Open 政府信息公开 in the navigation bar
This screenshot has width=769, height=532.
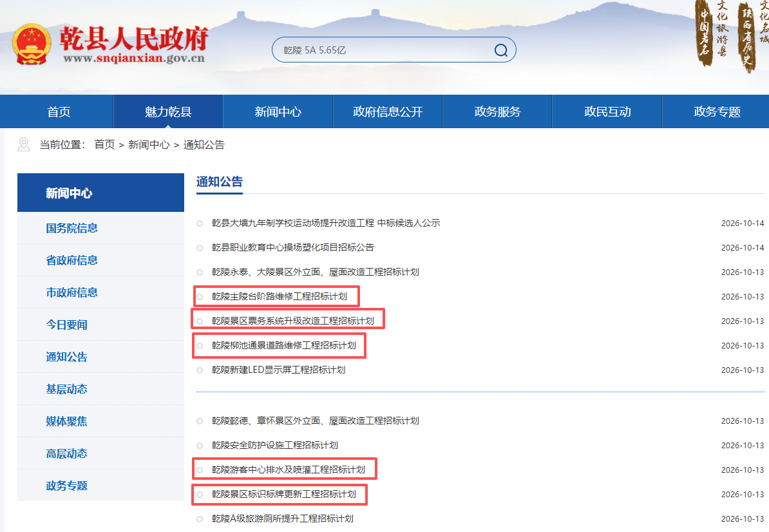[388, 112]
